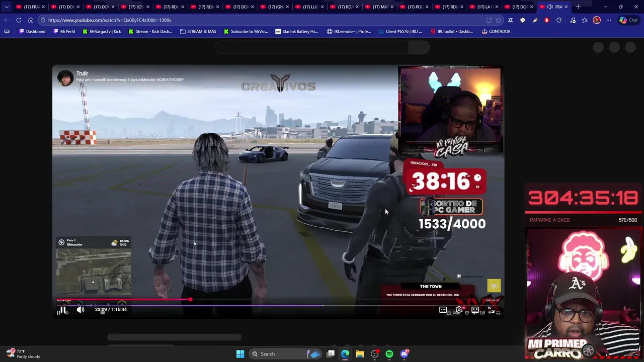The height and width of the screenshot is (362, 644).
Task: Click the taskbar Search box
Action: 286,354
